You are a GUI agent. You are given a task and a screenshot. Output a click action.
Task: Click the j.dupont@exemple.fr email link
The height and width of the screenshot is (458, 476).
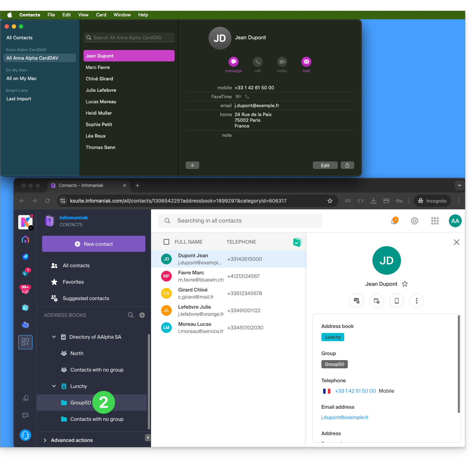[x=345, y=417]
